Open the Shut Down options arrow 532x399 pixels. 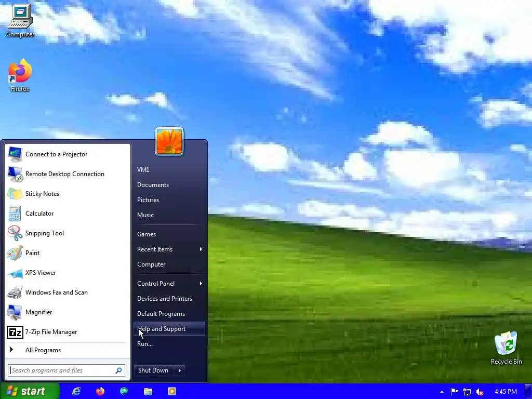coord(179,370)
